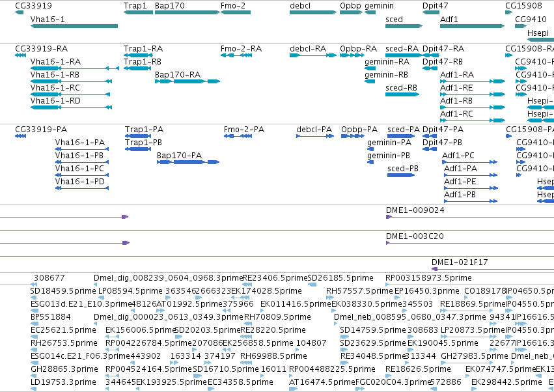The image size is (554, 392).
Task: Select EST RH57557.5prime
Action: point(359,291)
